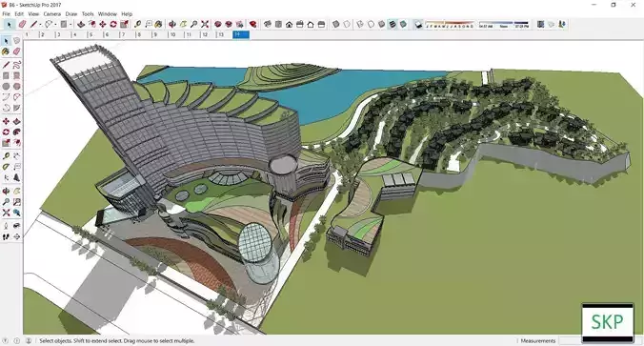Click Push/Pull in the top toolbar
Image resolution: width=644 pixels, height=346 pixels.
81,24
